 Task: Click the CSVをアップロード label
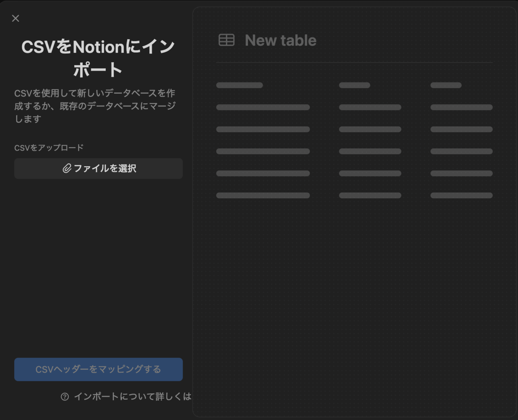click(49, 148)
